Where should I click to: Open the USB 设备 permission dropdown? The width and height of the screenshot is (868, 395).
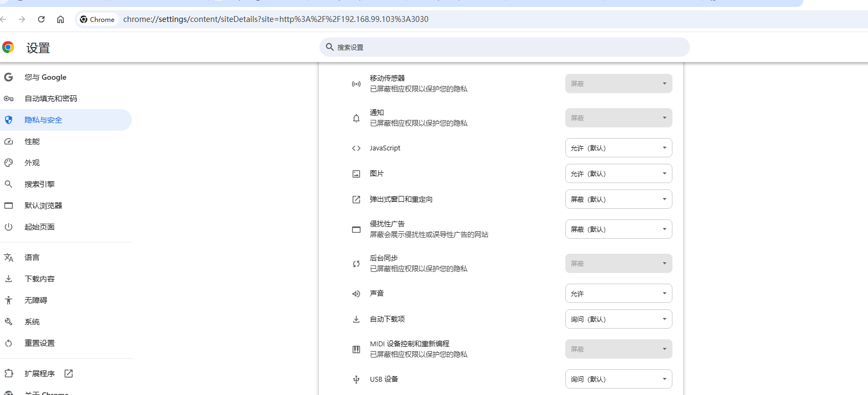click(618, 379)
